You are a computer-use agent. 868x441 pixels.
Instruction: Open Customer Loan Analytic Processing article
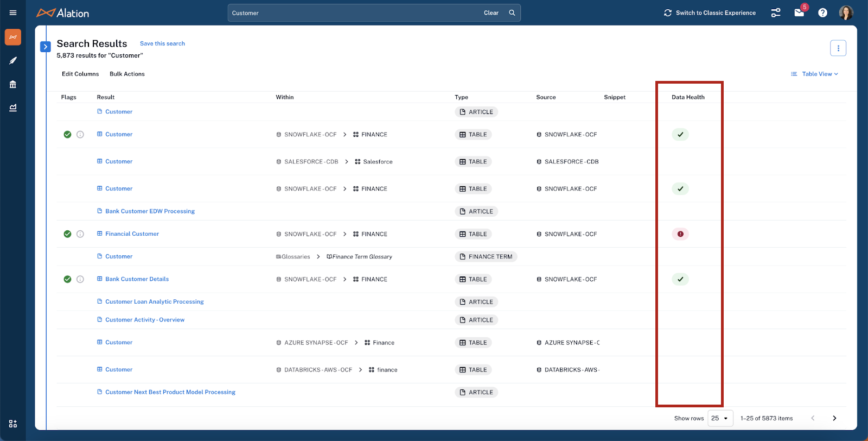pyautogui.click(x=155, y=302)
